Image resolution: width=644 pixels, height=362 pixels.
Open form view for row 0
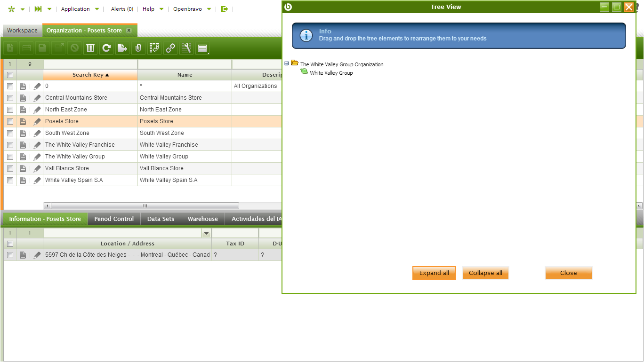23,86
